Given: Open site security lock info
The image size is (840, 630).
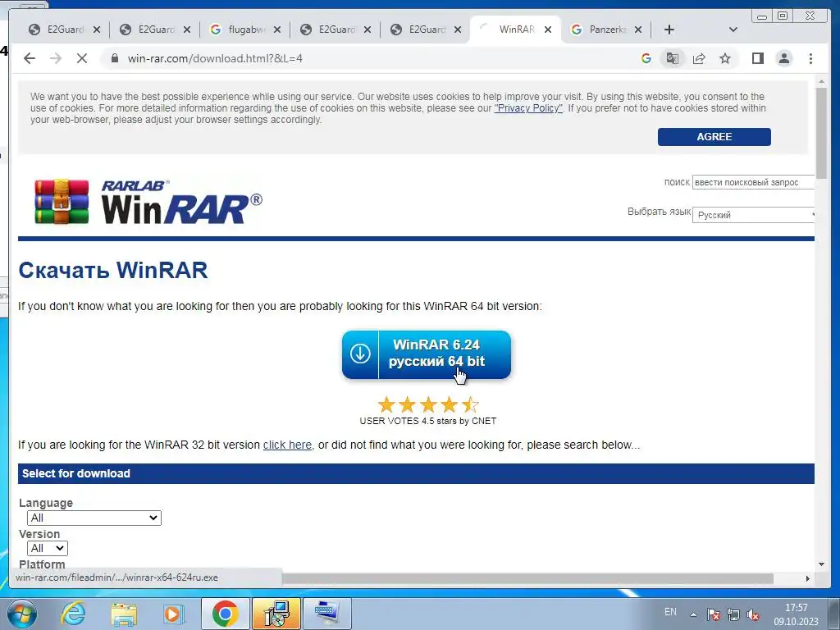Looking at the screenshot, I should click(x=114, y=58).
